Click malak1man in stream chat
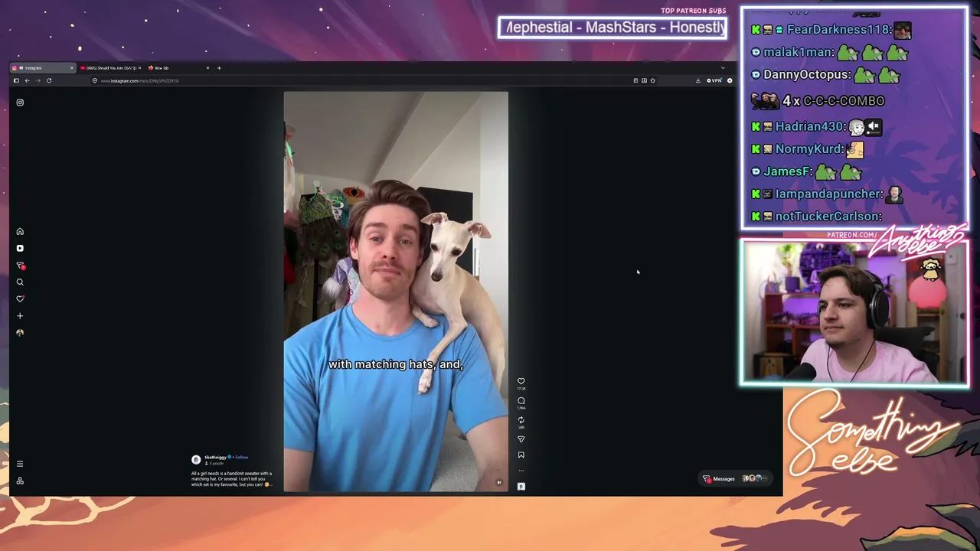Viewport: 980px width, 551px height. pos(798,53)
